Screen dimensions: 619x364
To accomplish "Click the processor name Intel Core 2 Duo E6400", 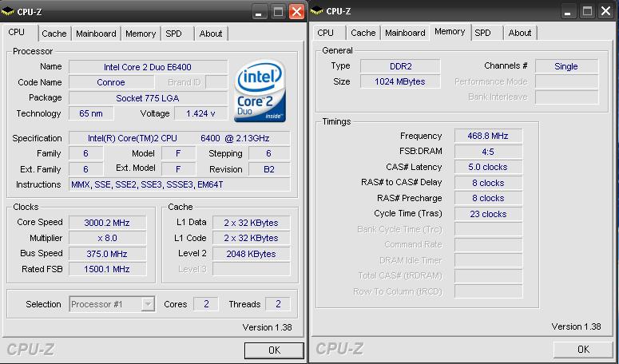I will [x=148, y=67].
